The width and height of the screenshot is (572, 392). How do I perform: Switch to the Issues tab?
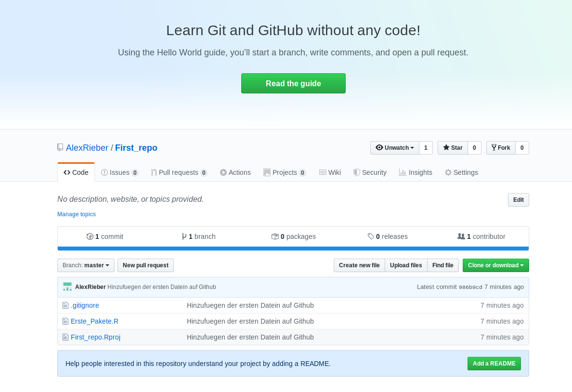pyautogui.click(x=119, y=172)
